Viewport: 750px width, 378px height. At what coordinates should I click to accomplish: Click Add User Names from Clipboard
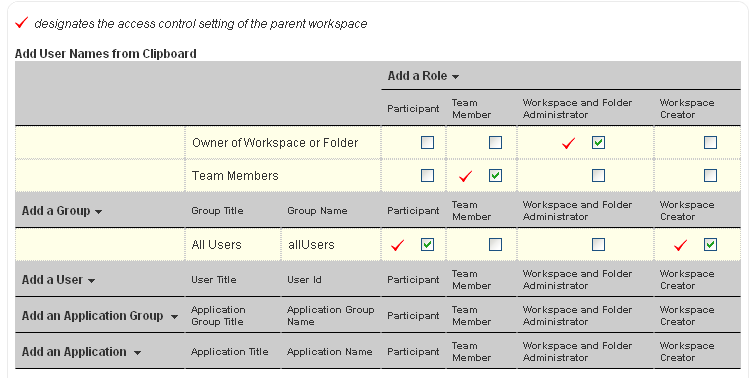click(x=106, y=54)
